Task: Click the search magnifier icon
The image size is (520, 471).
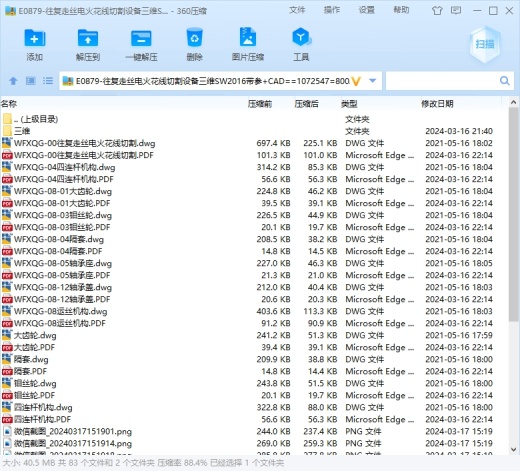Action: click(505, 81)
